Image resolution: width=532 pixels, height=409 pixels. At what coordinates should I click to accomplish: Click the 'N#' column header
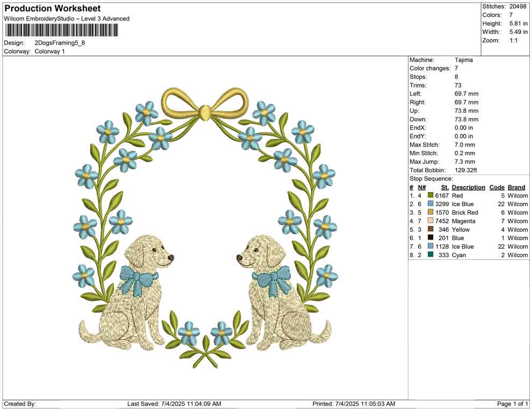pos(422,187)
